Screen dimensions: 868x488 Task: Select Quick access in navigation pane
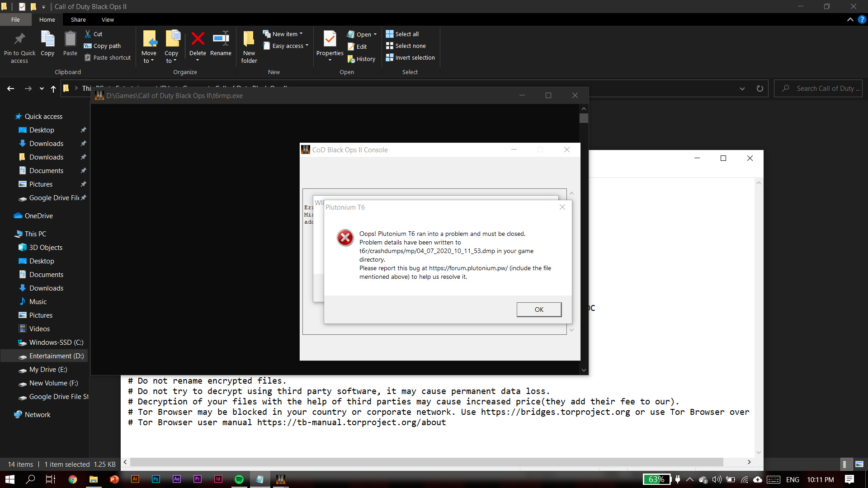(43, 116)
